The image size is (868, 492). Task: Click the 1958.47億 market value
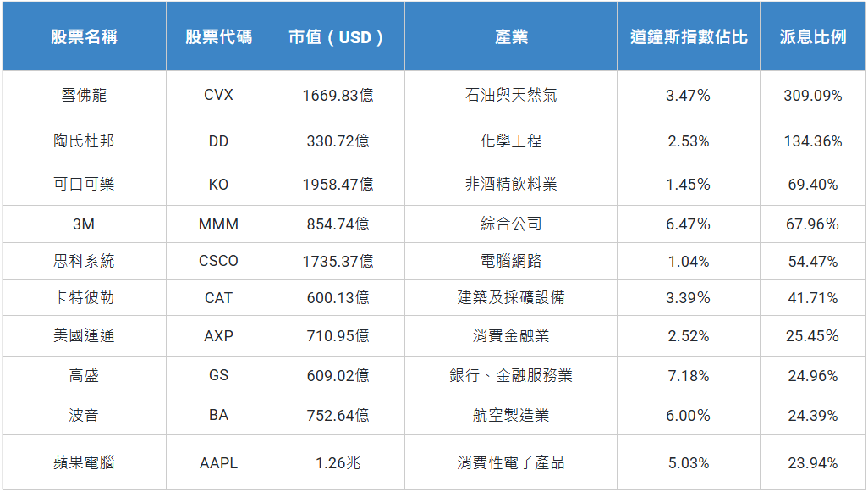[338, 184]
